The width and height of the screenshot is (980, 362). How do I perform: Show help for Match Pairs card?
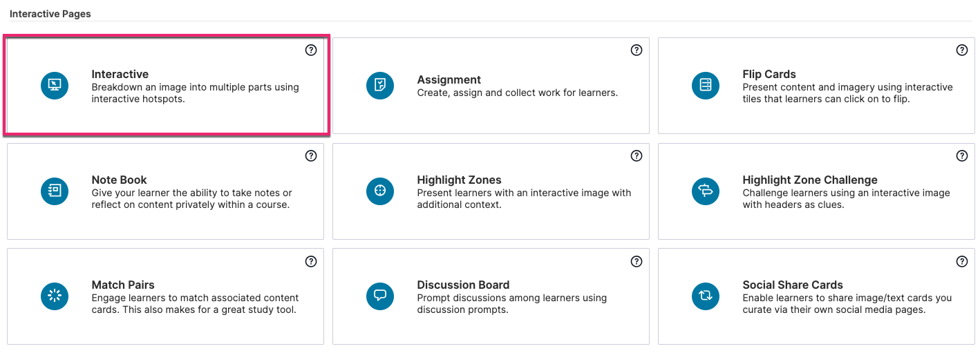[311, 262]
